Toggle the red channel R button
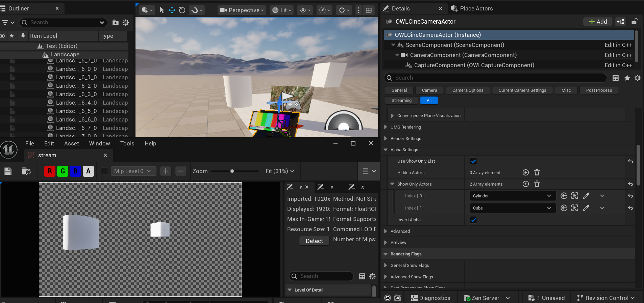 click(x=50, y=171)
